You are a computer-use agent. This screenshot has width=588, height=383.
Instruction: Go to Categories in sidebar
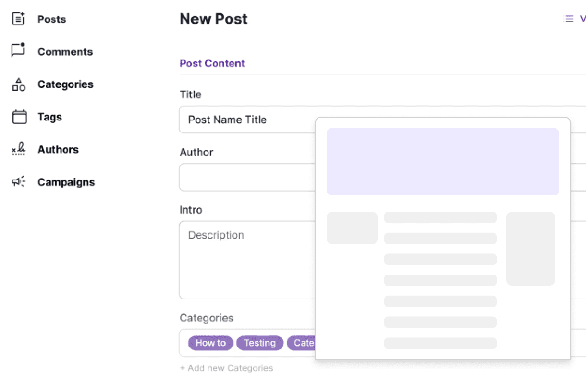65,84
